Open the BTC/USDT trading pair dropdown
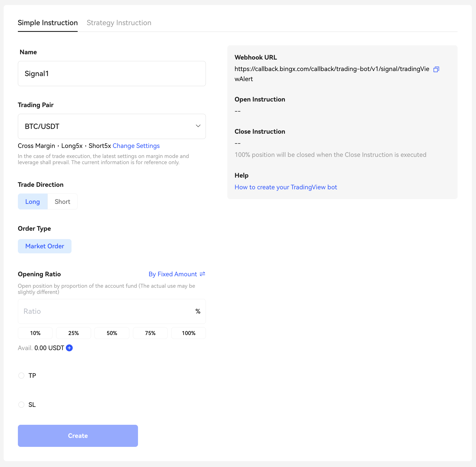Image resolution: width=476 pixels, height=467 pixels. point(112,126)
